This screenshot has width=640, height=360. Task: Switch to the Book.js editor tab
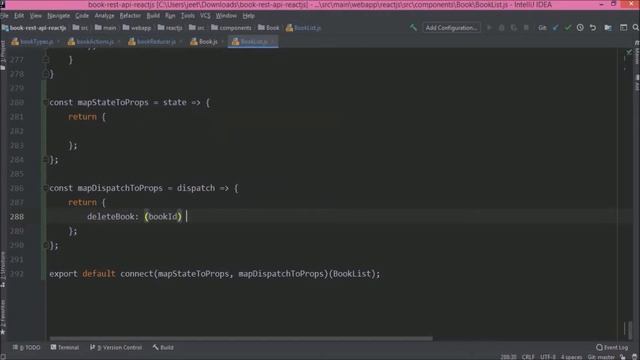[208, 42]
